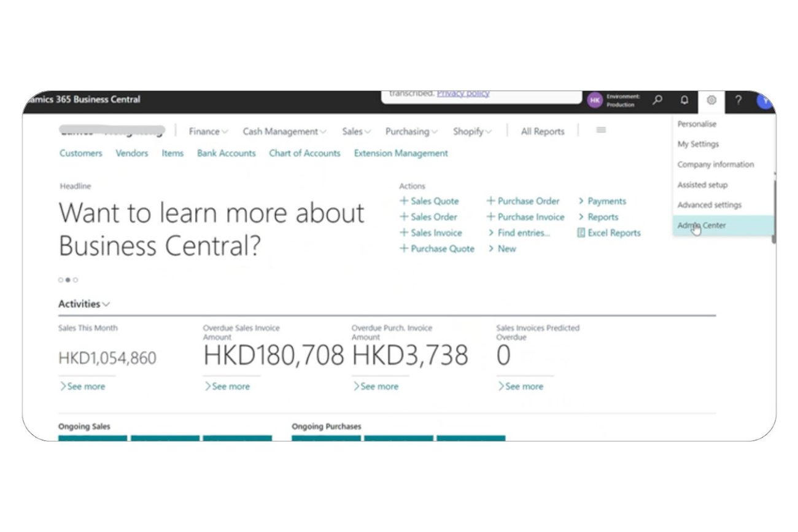Screen dimensions: 798x532
Task: Click the HKD180,708 overdue sales amount
Action: click(274, 355)
